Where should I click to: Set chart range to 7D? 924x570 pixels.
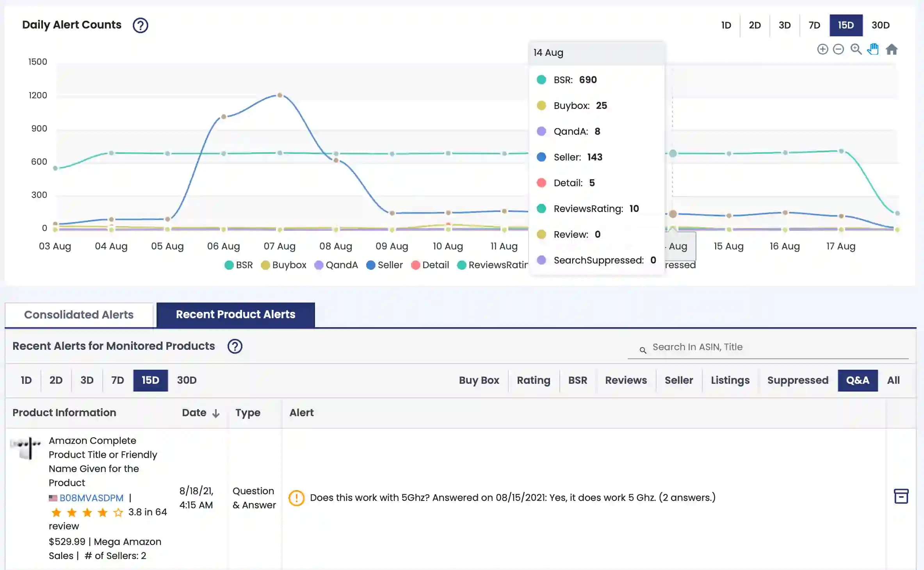tap(814, 25)
